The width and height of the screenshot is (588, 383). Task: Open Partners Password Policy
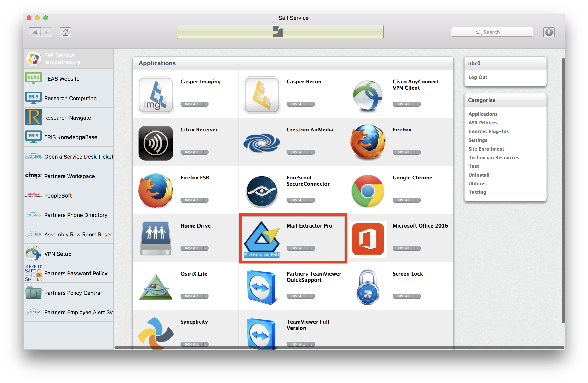tap(68, 273)
